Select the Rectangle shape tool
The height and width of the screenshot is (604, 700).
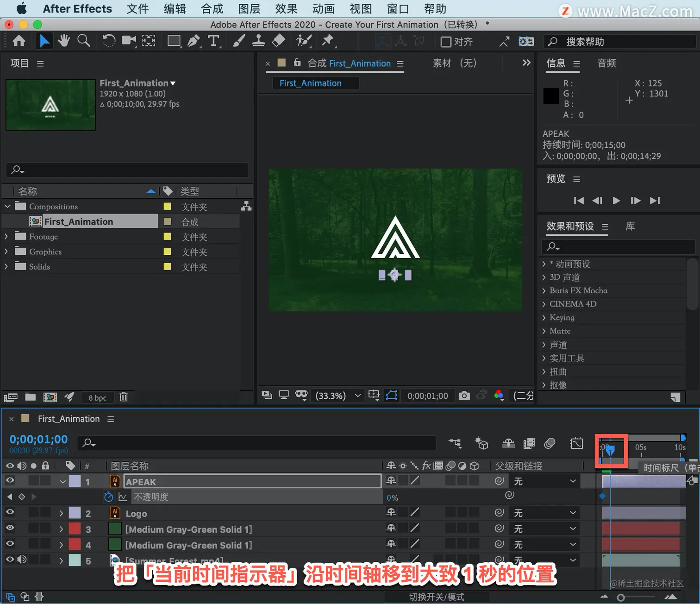point(174,41)
